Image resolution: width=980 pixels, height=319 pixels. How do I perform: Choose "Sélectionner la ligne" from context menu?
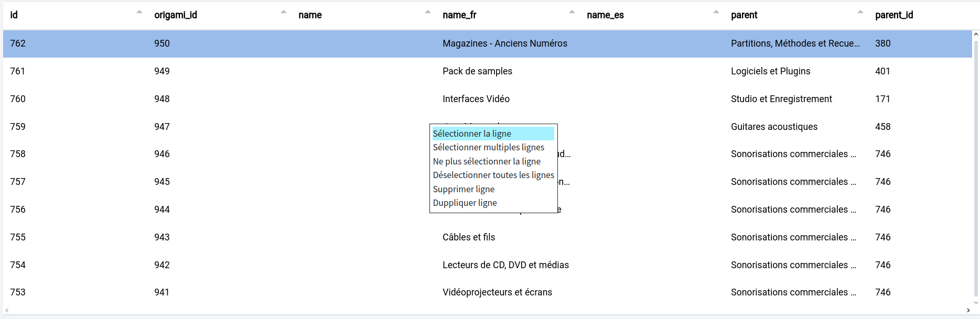(472, 134)
